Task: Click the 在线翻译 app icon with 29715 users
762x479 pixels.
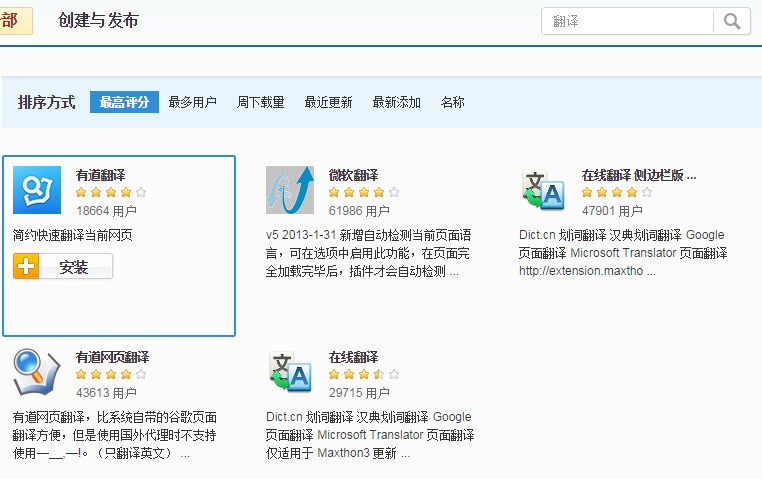Action: pyautogui.click(x=290, y=372)
